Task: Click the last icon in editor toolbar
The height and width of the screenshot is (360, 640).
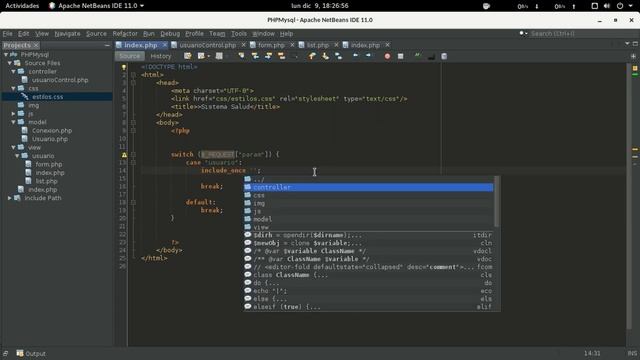Action: point(444,56)
